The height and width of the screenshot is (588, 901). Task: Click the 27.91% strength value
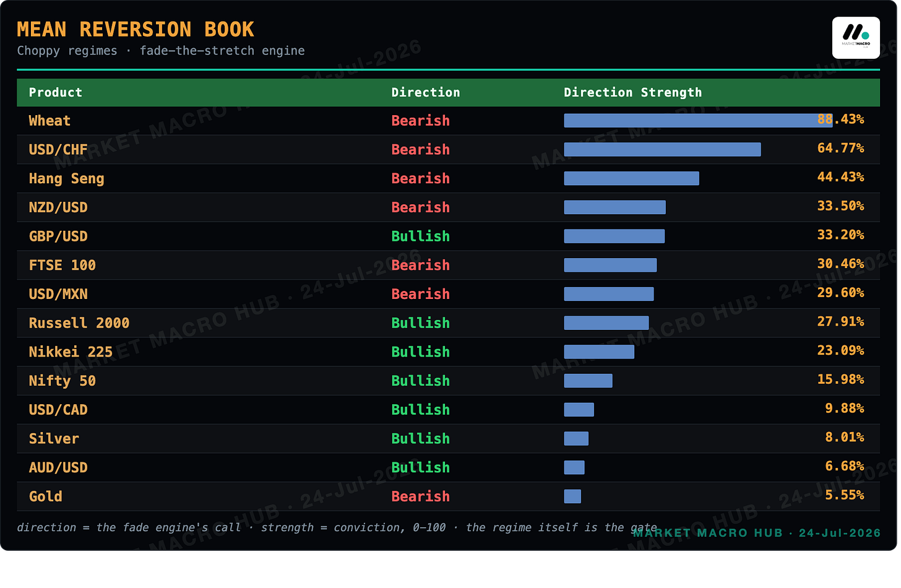click(x=840, y=322)
